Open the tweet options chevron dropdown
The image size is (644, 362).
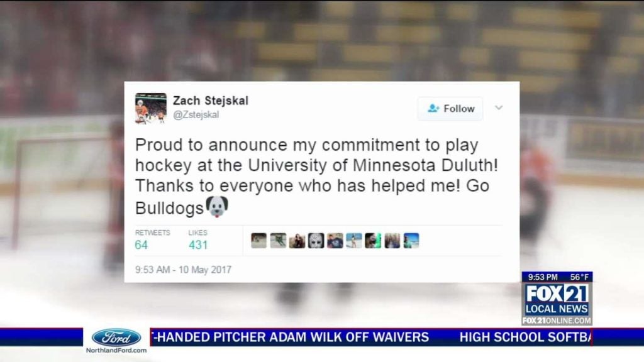(x=499, y=108)
